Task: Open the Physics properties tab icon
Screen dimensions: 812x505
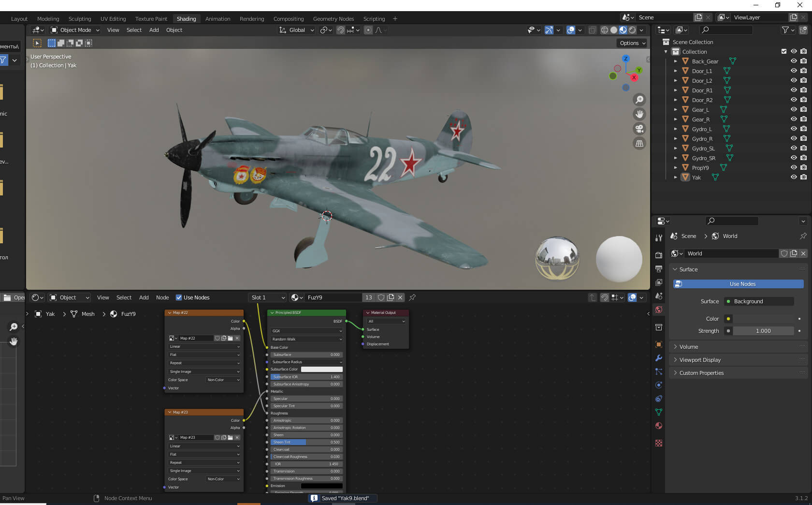Action: (659, 385)
